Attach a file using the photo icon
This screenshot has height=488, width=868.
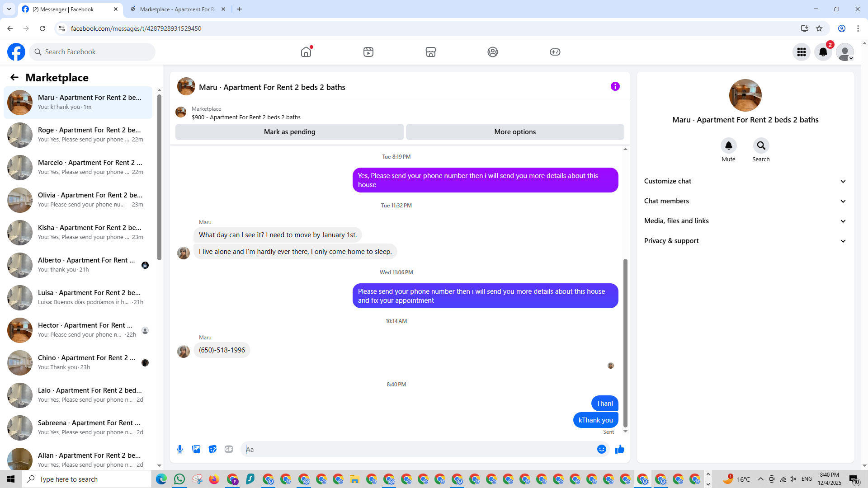click(196, 449)
